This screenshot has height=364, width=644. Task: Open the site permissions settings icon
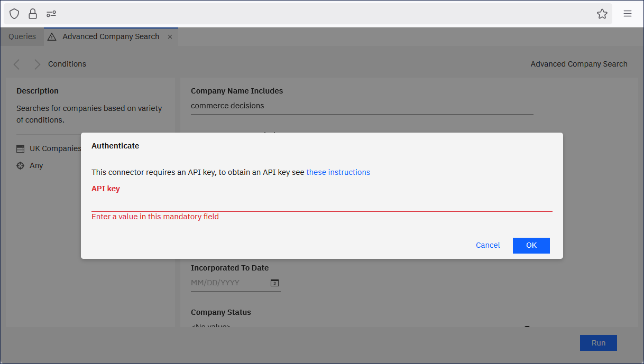pyautogui.click(x=51, y=14)
